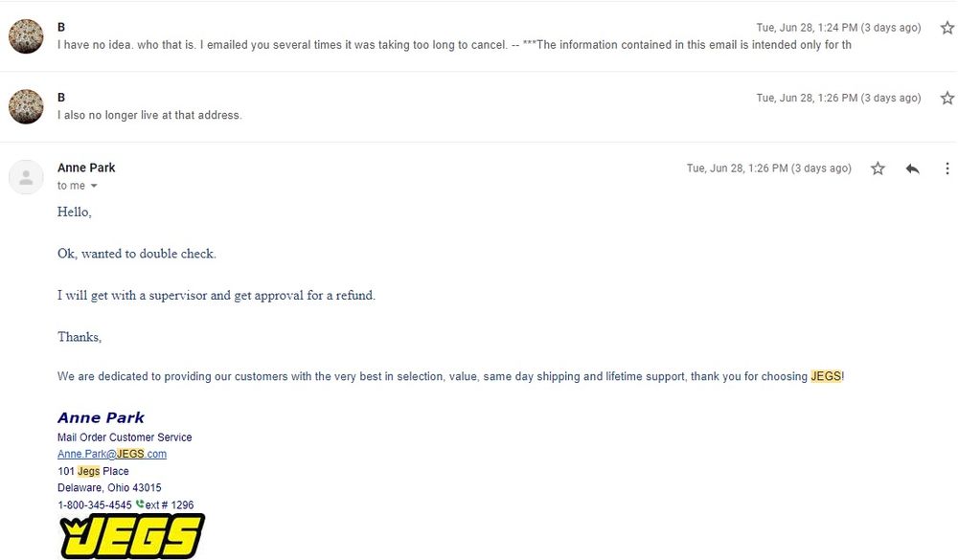Click the green phone call icon
This screenshot has width=958, height=560.
tap(140, 504)
